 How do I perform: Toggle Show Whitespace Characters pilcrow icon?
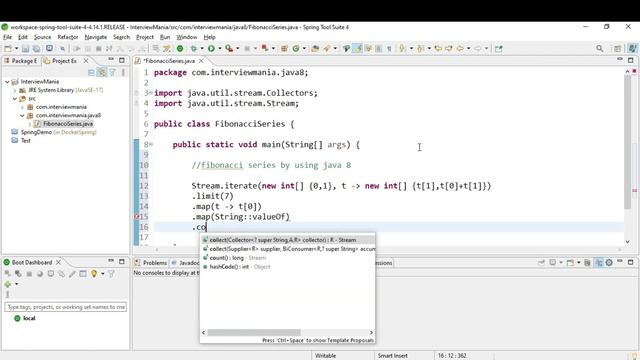(x=389, y=49)
